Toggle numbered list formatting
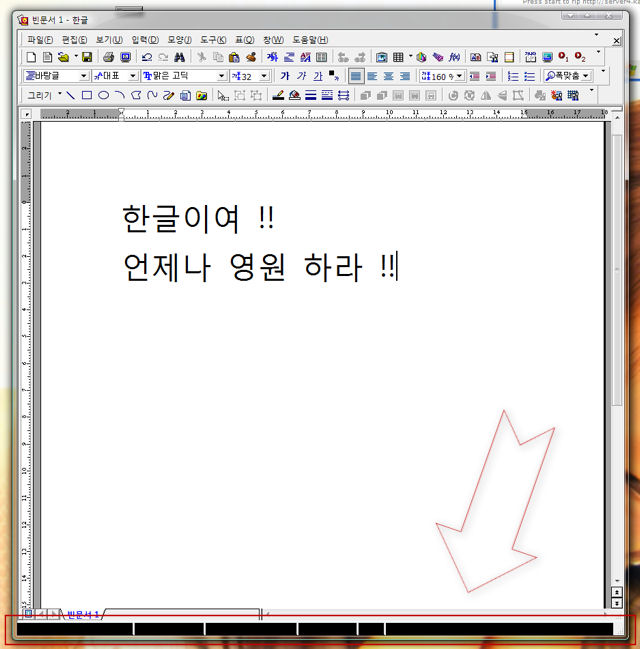The width and height of the screenshot is (640, 649). 513,76
